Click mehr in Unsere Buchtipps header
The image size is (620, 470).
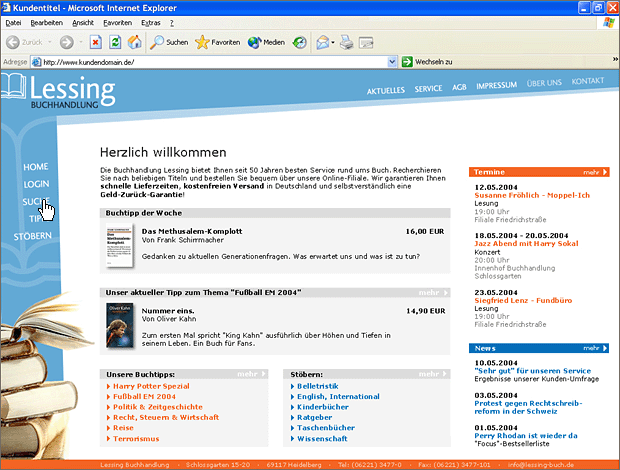(251, 374)
